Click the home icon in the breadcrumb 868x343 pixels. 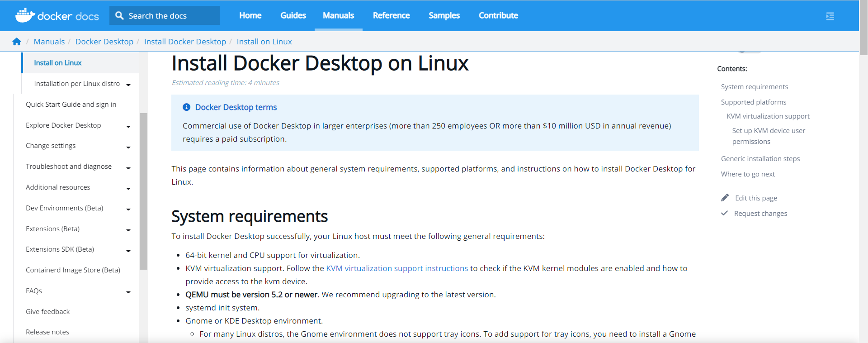[x=17, y=42]
